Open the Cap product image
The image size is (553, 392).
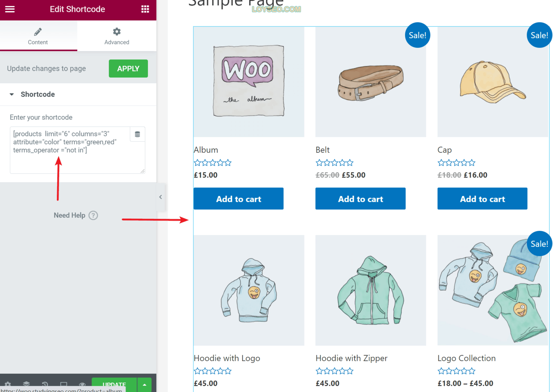493,82
